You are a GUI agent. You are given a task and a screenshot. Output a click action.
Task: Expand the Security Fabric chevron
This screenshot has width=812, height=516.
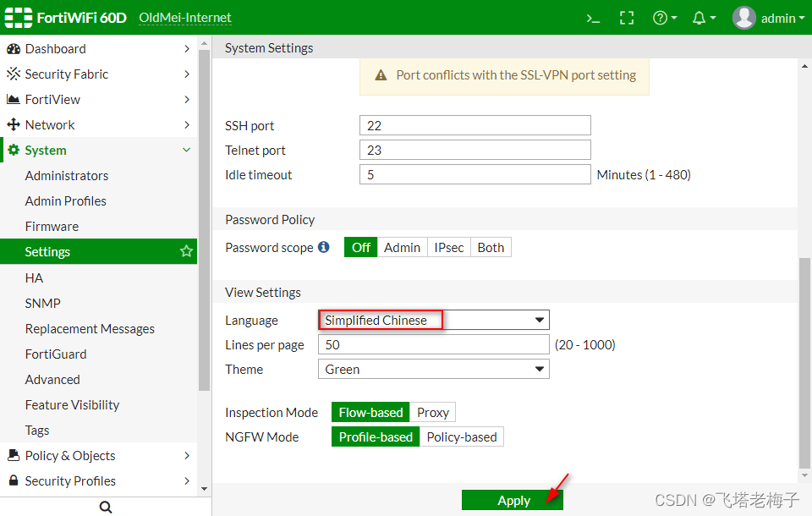(187, 74)
